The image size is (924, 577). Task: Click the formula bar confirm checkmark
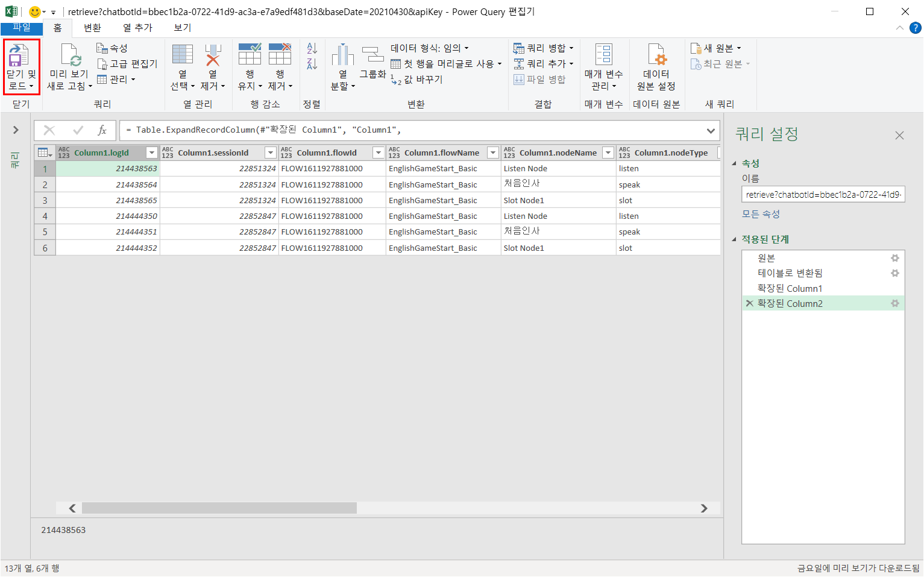(78, 130)
